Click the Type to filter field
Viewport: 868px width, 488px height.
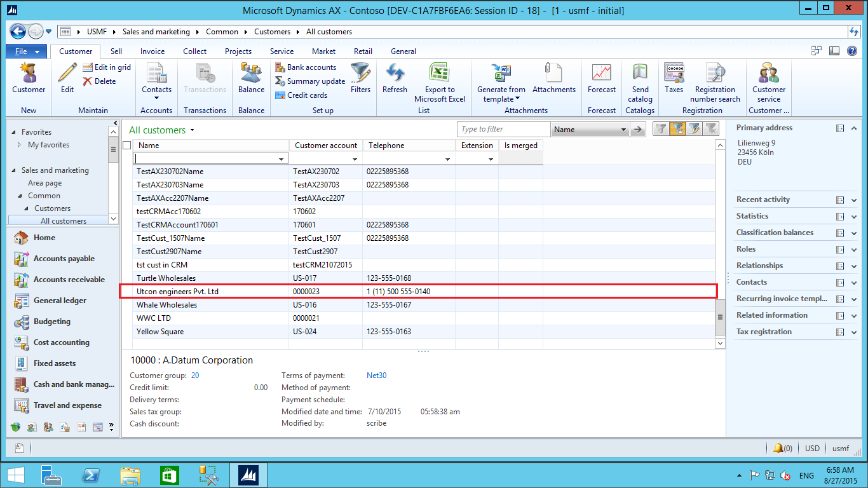coord(503,129)
